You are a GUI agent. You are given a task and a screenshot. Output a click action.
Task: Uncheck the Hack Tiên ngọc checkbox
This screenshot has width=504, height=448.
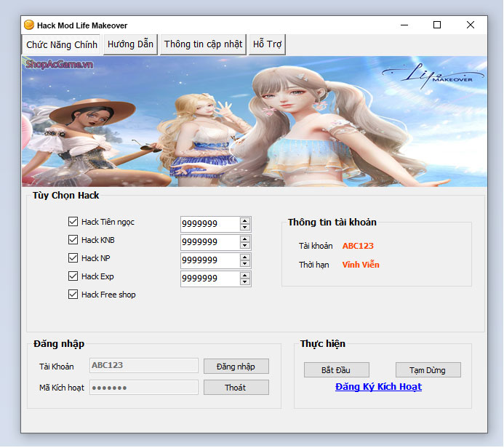[73, 221]
